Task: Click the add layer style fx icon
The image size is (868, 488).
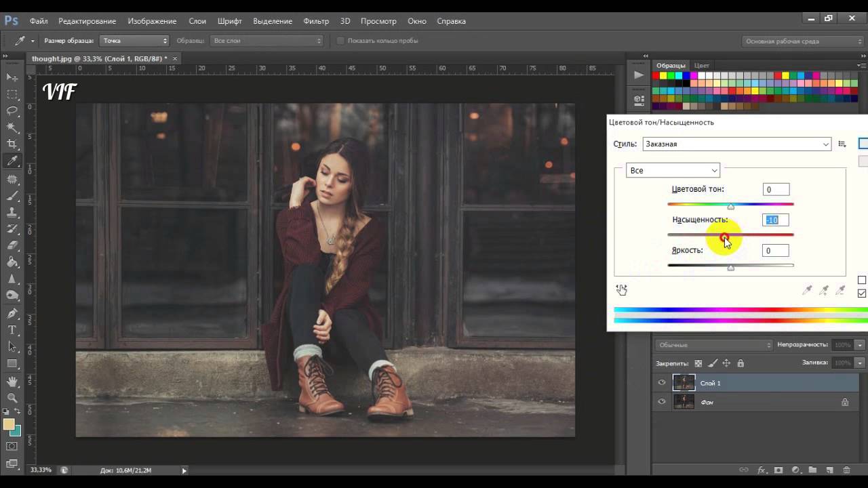Action: tap(762, 470)
